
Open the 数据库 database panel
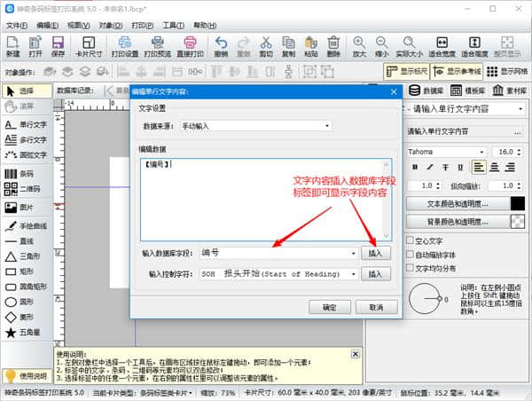(x=426, y=90)
